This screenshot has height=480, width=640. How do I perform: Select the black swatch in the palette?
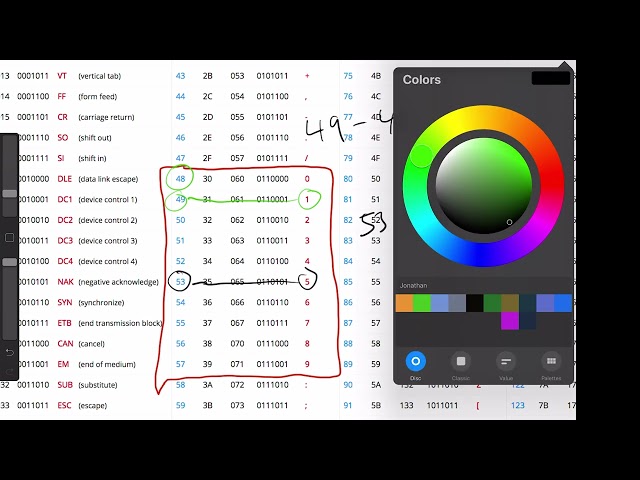pos(475,303)
